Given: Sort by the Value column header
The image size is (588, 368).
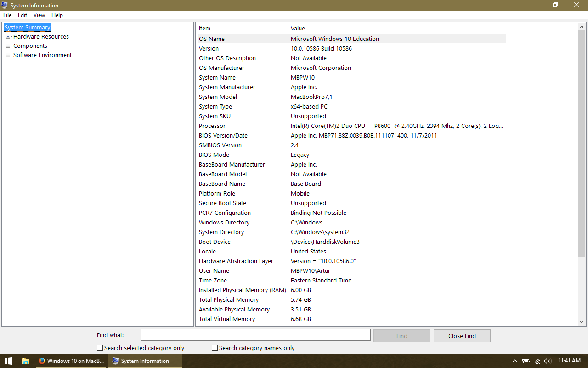Looking at the screenshot, I should click(397, 29).
